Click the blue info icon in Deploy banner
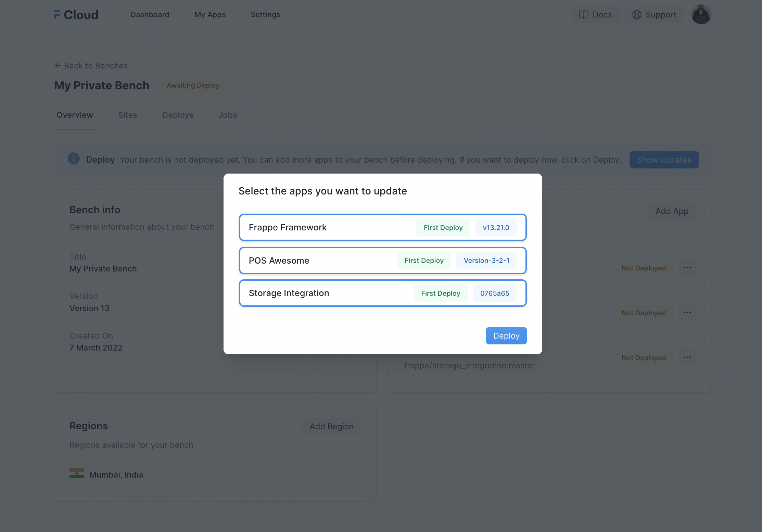 (x=74, y=159)
